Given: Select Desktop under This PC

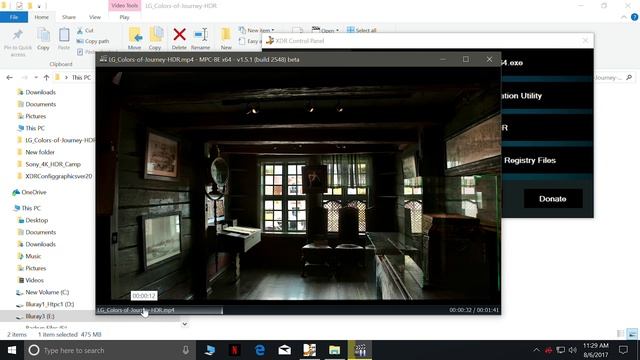Looking at the screenshot, I should click(x=36, y=220).
